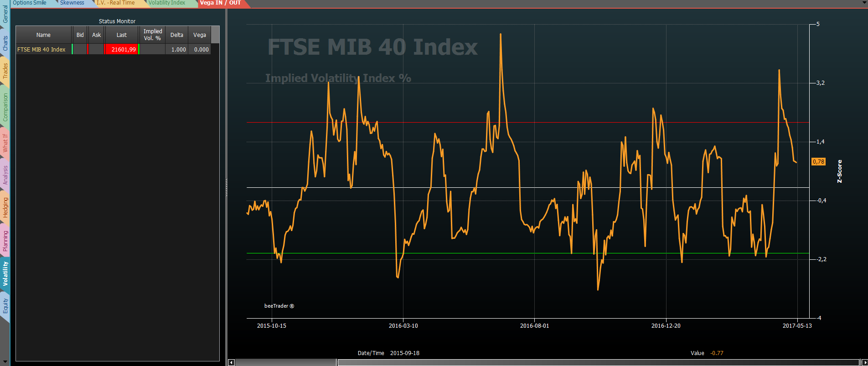Image resolution: width=868 pixels, height=366 pixels.
Task: Click the Implied Vol. % column header
Action: click(152, 35)
